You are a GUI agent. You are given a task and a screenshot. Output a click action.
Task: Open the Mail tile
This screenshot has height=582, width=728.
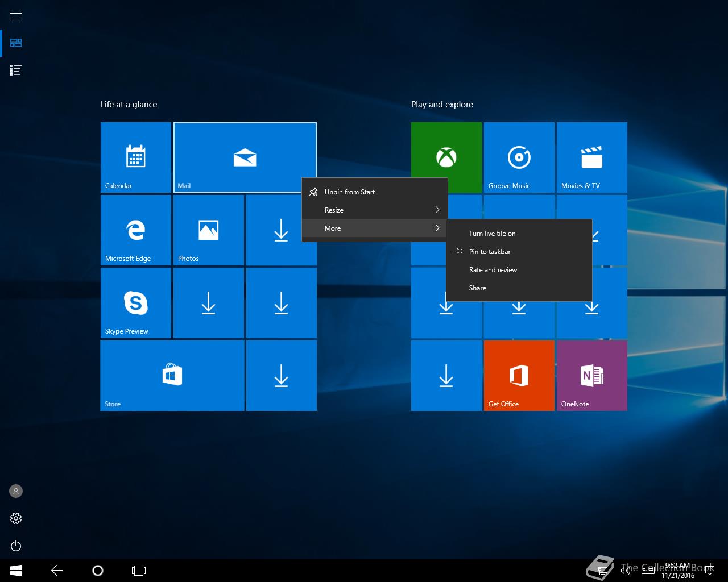pyautogui.click(x=245, y=157)
